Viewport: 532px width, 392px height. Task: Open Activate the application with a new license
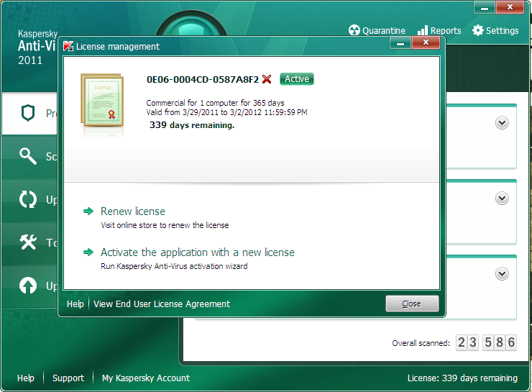198,252
